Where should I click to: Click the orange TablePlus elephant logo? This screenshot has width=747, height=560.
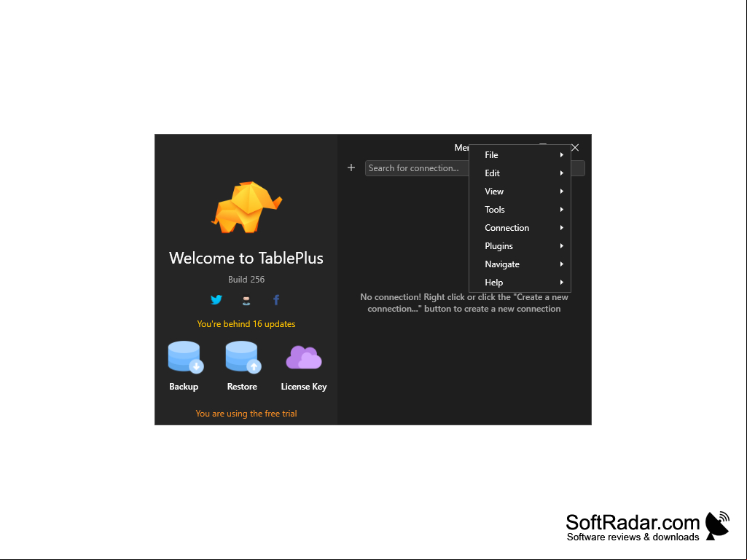click(x=246, y=207)
